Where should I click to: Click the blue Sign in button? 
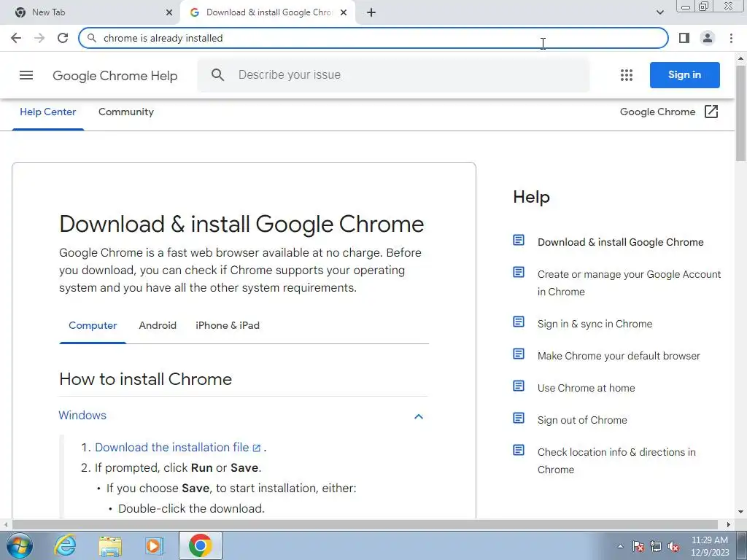(x=684, y=75)
